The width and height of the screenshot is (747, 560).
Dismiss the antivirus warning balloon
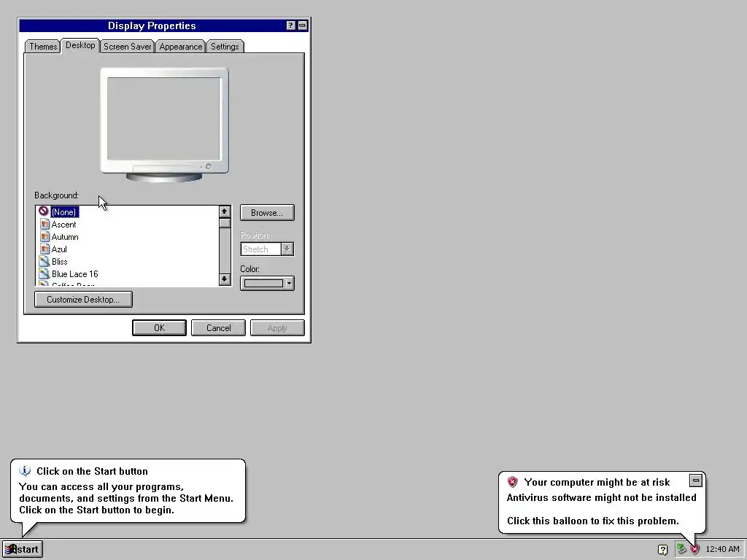coord(695,481)
